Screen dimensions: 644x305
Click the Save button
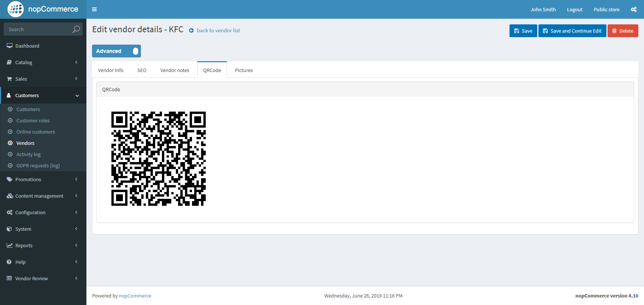pos(523,31)
